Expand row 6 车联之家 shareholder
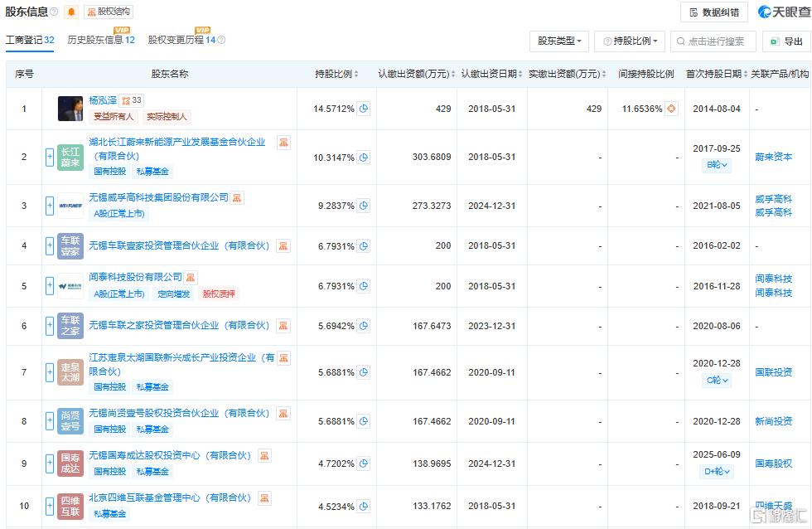The width and height of the screenshot is (812, 529). (50, 325)
